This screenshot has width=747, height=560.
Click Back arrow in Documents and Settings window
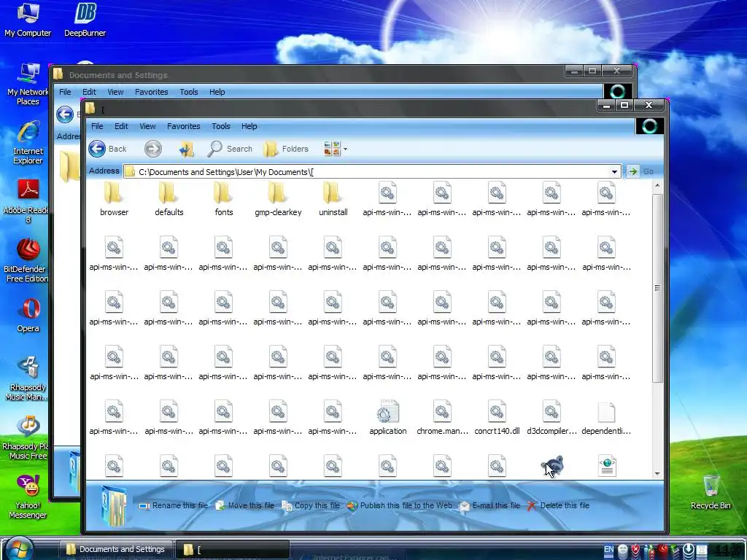[x=65, y=114]
